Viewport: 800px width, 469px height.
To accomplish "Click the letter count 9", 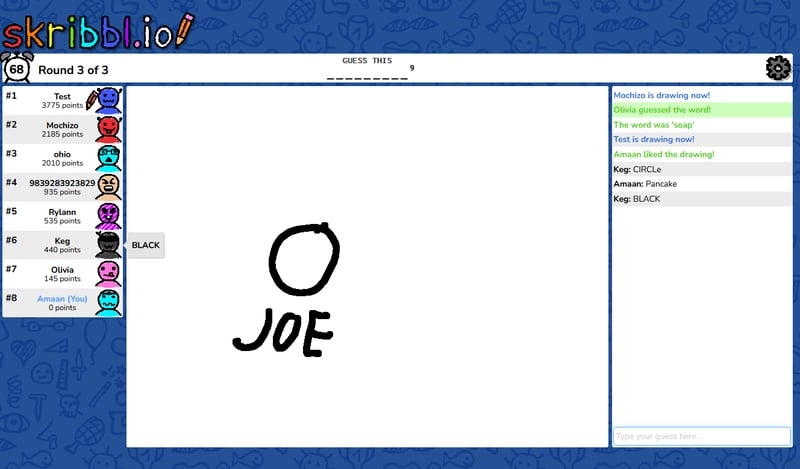I will pos(412,68).
